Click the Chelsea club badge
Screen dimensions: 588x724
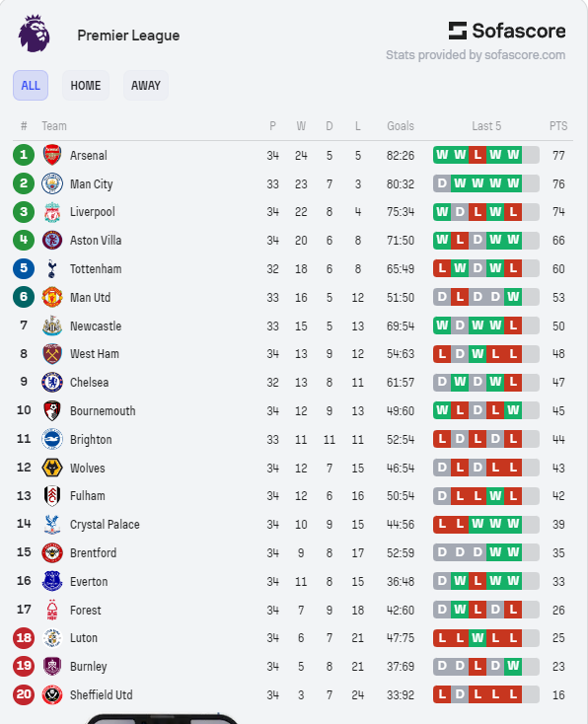click(52, 383)
